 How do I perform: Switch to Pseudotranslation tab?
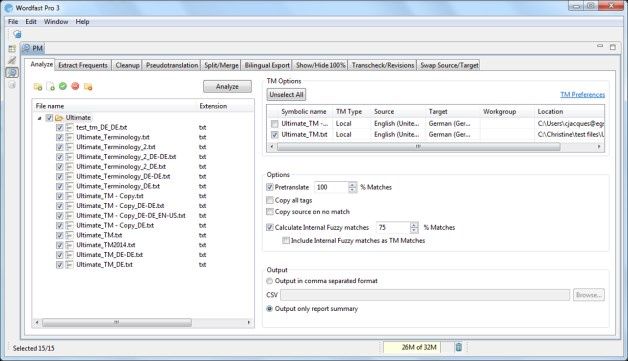click(172, 65)
